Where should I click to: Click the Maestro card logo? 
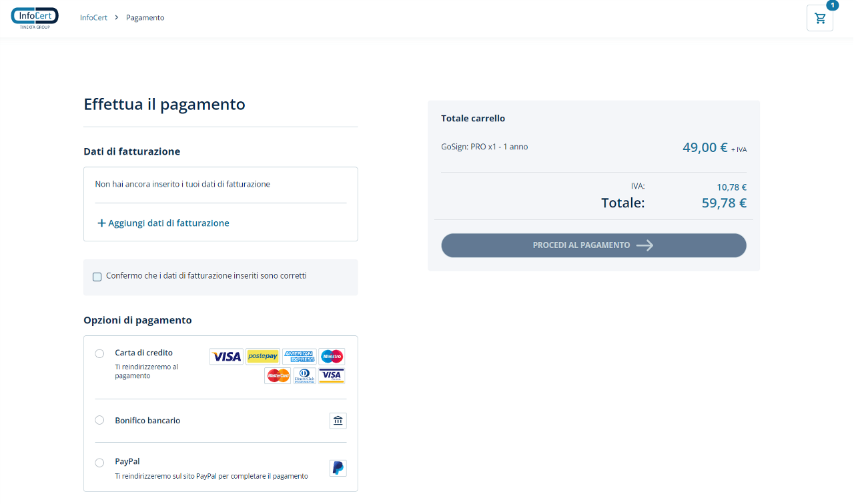(x=332, y=357)
